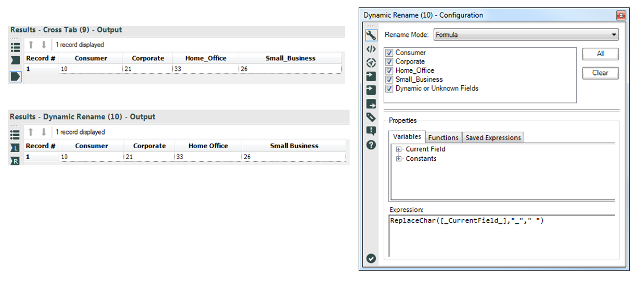This screenshot has height=284, width=644.
Task: Click Consumer header in Dynamic Rename results
Action: tap(91, 146)
